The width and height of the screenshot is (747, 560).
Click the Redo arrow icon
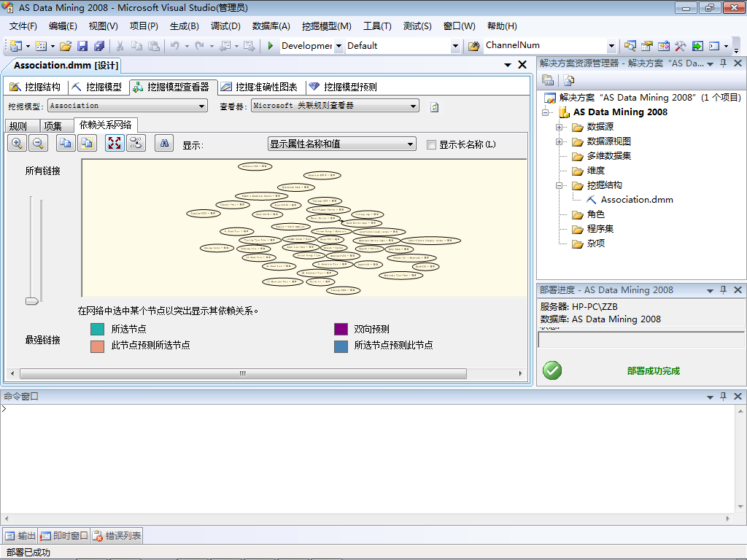point(200,46)
